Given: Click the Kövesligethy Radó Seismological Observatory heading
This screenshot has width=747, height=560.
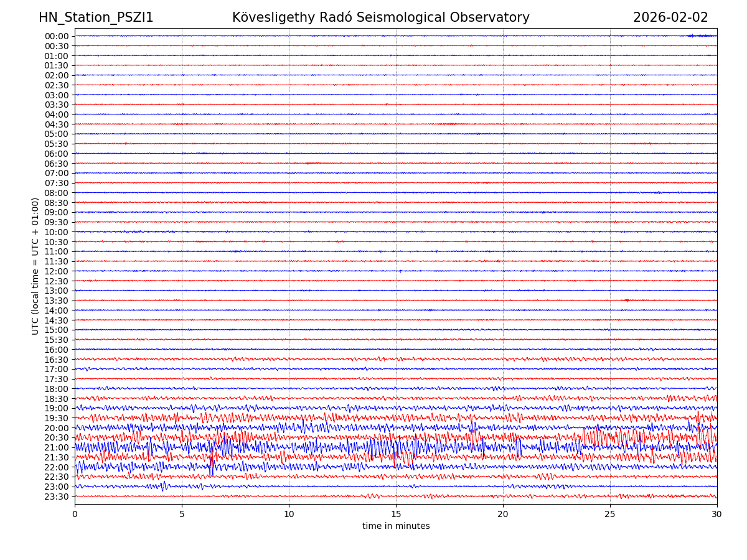Looking at the screenshot, I should pyautogui.click(x=380, y=17).
